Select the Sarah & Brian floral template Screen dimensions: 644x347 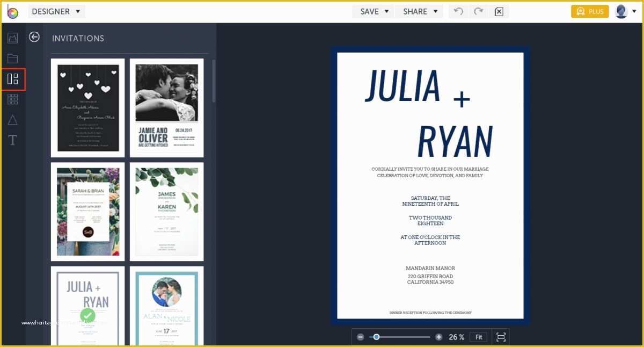click(88, 212)
